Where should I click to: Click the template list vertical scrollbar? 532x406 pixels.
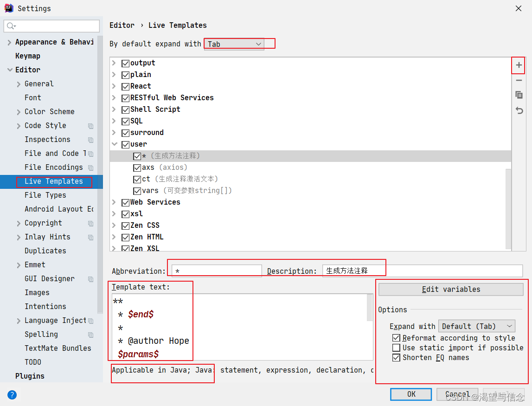[x=508, y=209]
